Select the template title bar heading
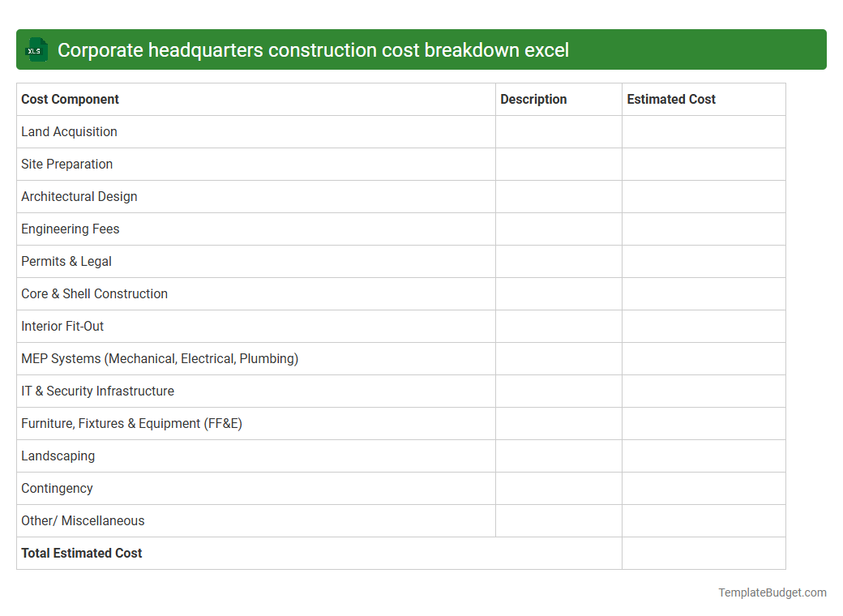Image resolution: width=843 pixels, height=616 pixels. point(315,49)
